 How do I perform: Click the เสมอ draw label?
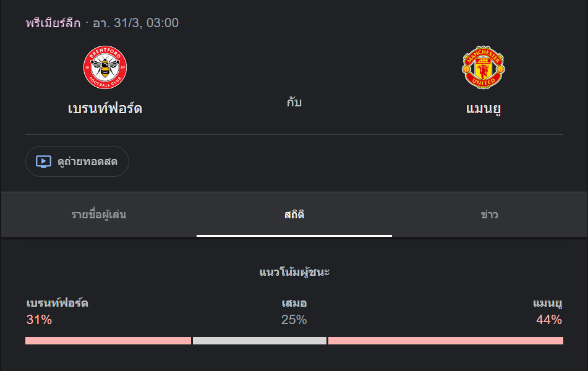pyautogui.click(x=294, y=303)
